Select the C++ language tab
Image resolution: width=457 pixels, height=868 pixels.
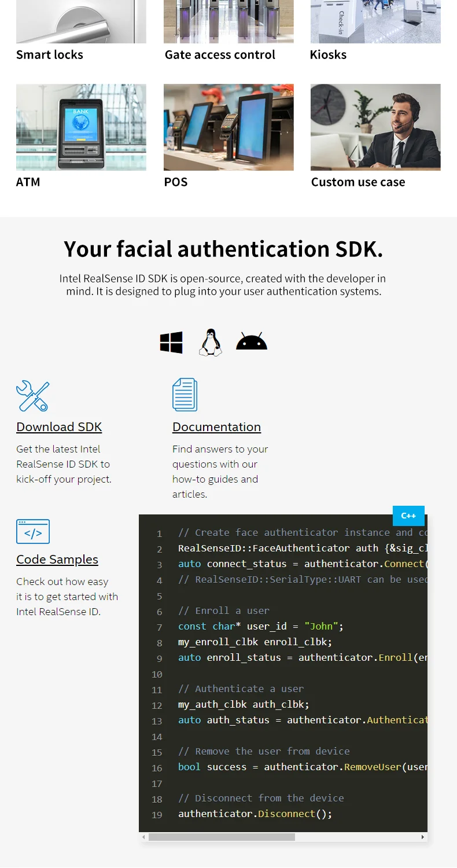pyautogui.click(x=408, y=516)
